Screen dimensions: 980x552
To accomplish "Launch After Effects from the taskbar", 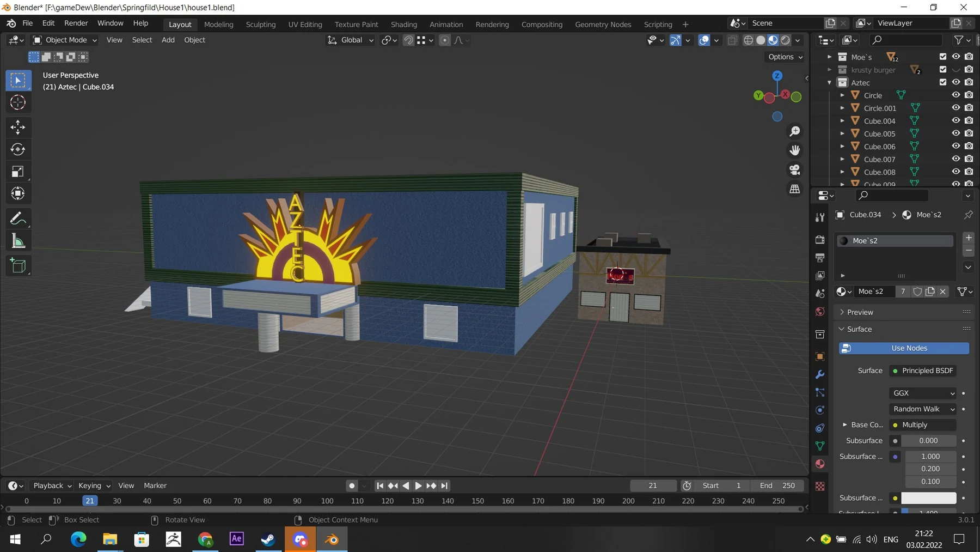I will pyautogui.click(x=237, y=539).
